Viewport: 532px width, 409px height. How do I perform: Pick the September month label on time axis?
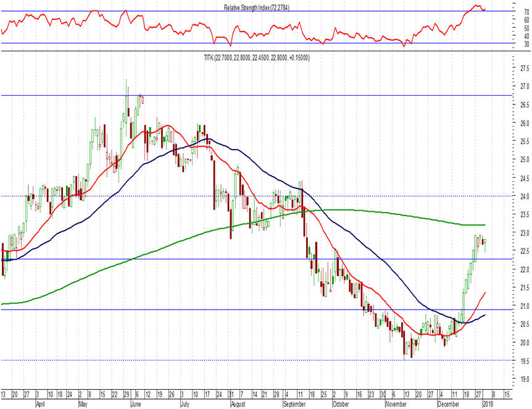click(294, 404)
